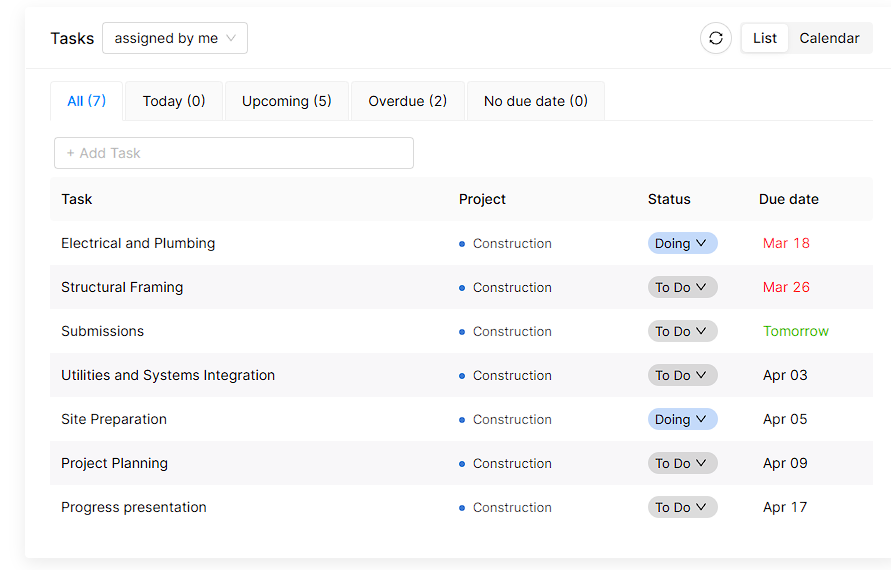Change status of Structural Framing task
The image size is (891, 570).
(682, 287)
